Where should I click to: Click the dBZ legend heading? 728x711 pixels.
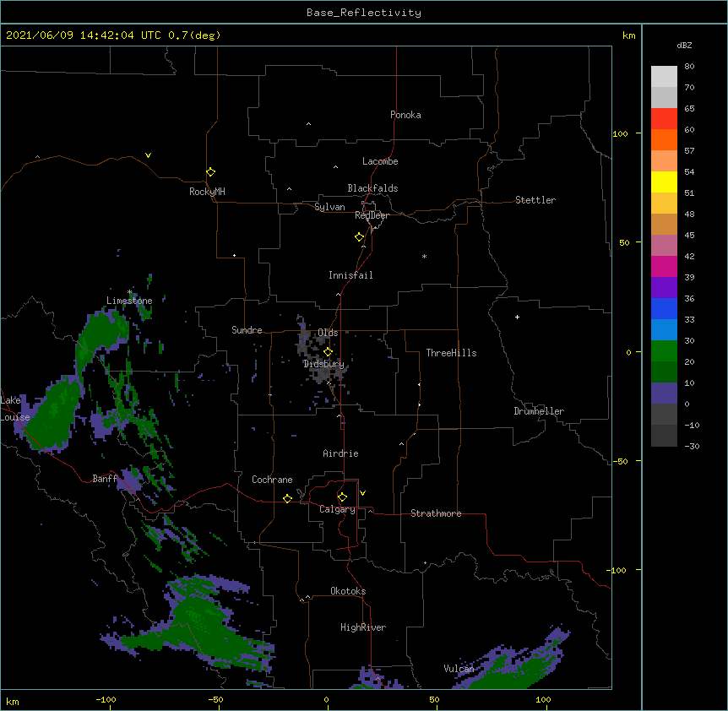click(684, 45)
